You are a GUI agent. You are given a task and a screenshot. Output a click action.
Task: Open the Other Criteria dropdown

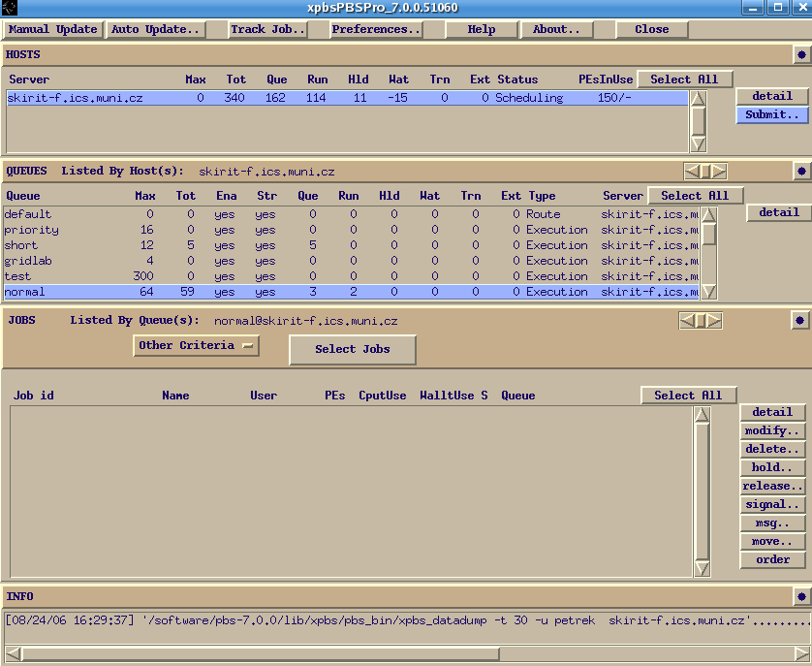[x=197, y=346]
